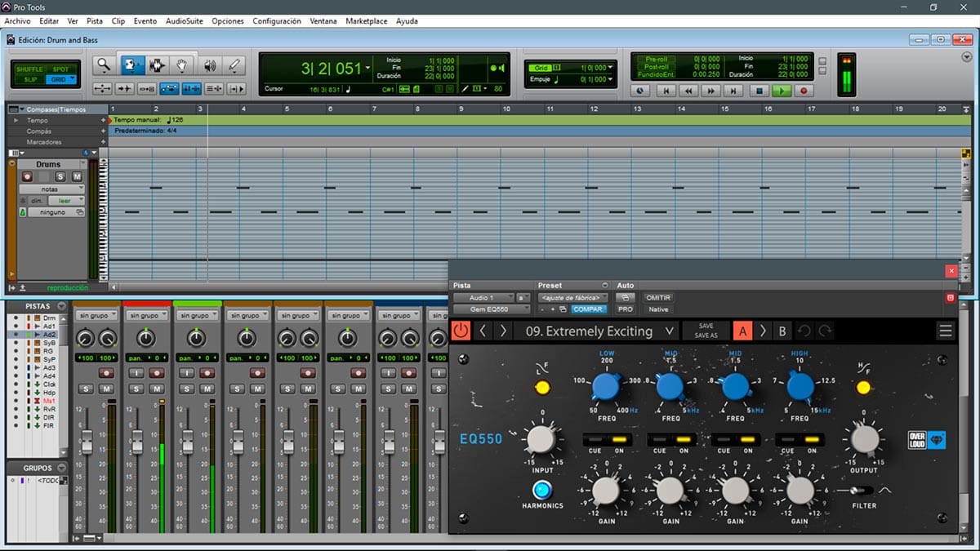Select the Scrubber speaker tool
The width and height of the screenshot is (980, 551).
[209, 65]
